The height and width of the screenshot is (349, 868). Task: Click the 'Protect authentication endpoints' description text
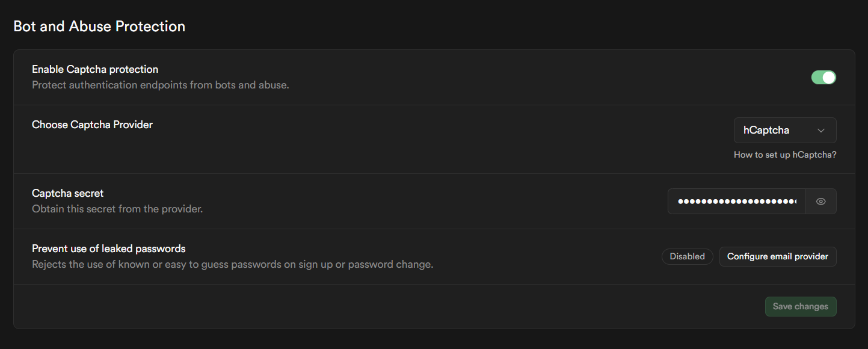160,85
